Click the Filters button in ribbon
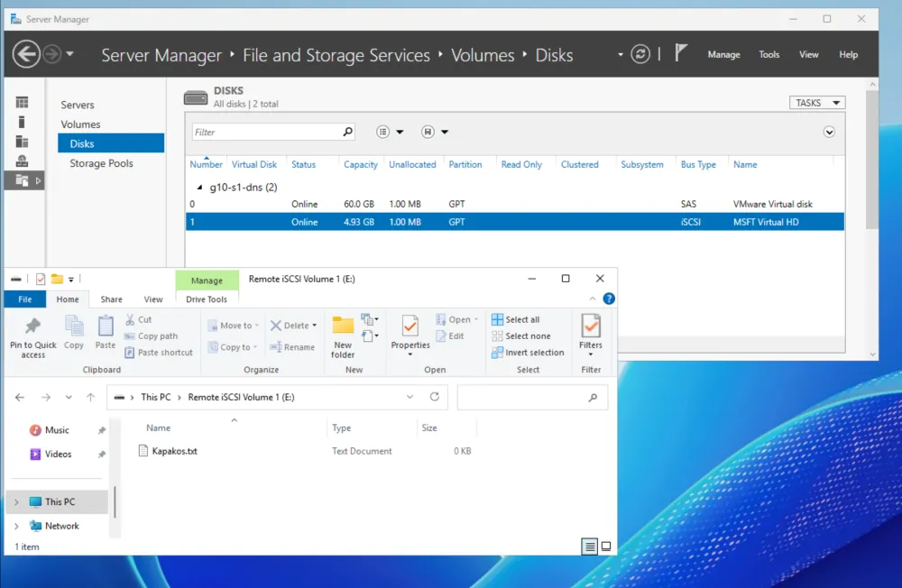 tap(591, 335)
